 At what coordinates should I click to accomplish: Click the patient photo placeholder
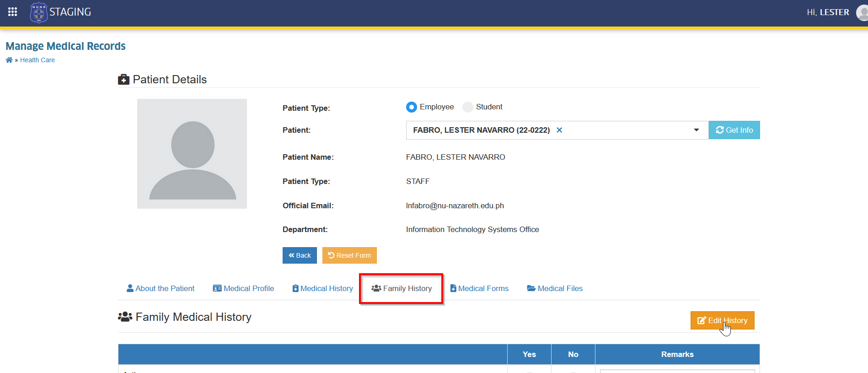(x=192, y=154)
